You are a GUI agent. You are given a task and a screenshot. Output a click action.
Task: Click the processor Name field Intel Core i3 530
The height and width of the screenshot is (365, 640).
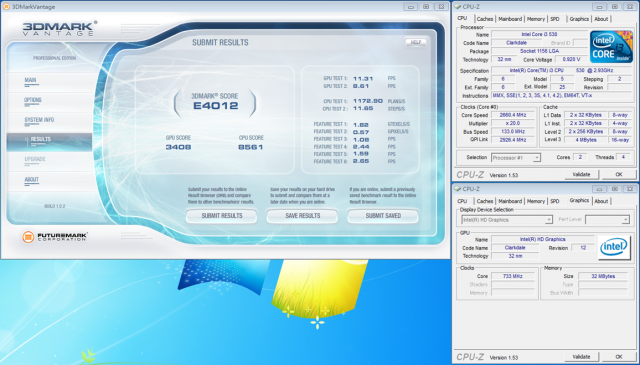[x=539, y=34]
